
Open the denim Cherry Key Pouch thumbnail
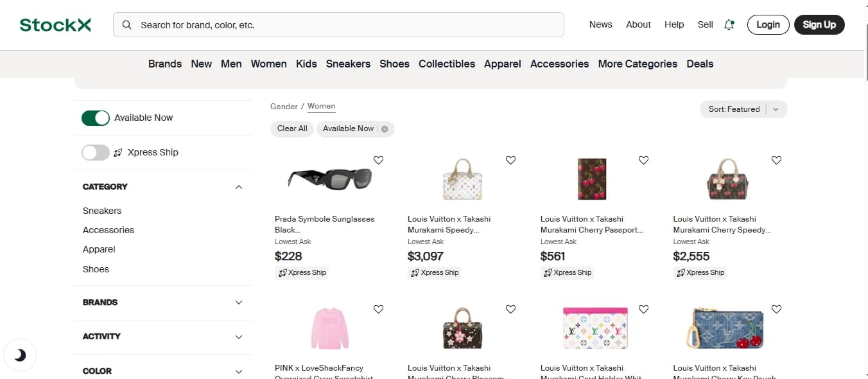pos(725,328)
